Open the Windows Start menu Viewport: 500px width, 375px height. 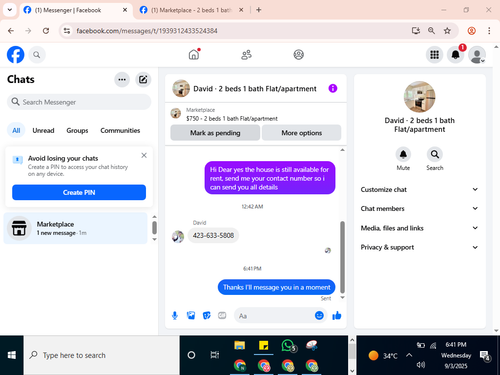(12, 355)
